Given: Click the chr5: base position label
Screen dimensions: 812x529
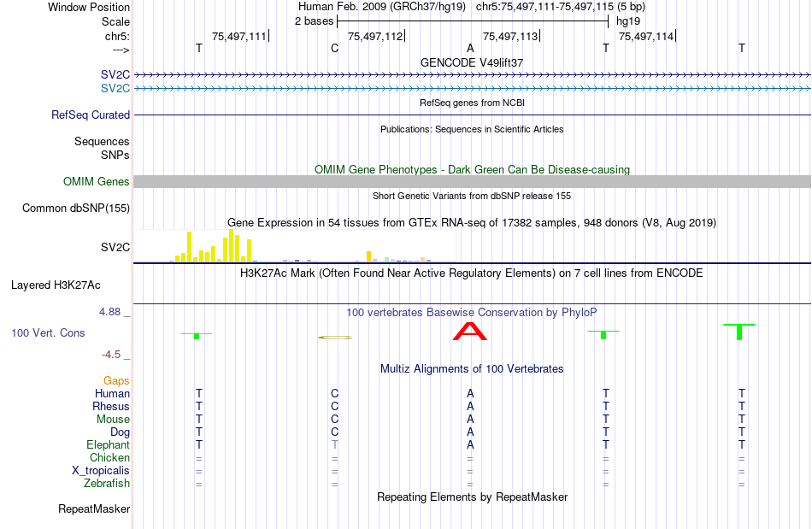Looking at the screenshot, I should coord(117,36).
